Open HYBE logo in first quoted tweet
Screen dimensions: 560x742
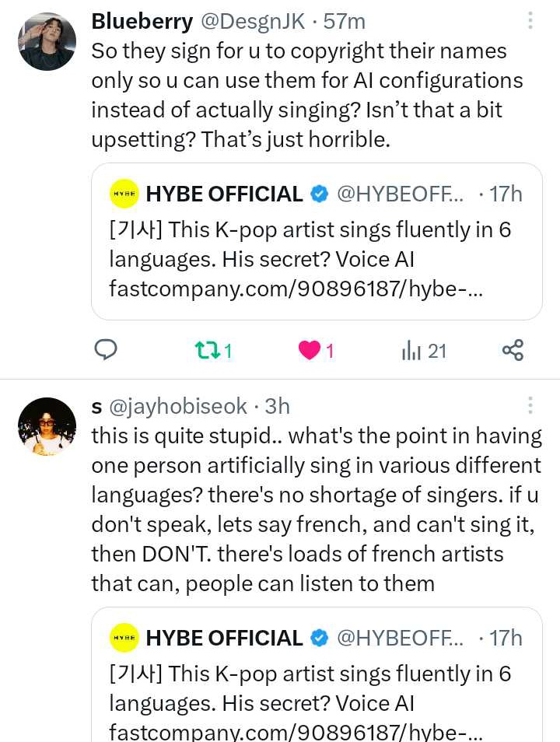(x=124, y=194)
